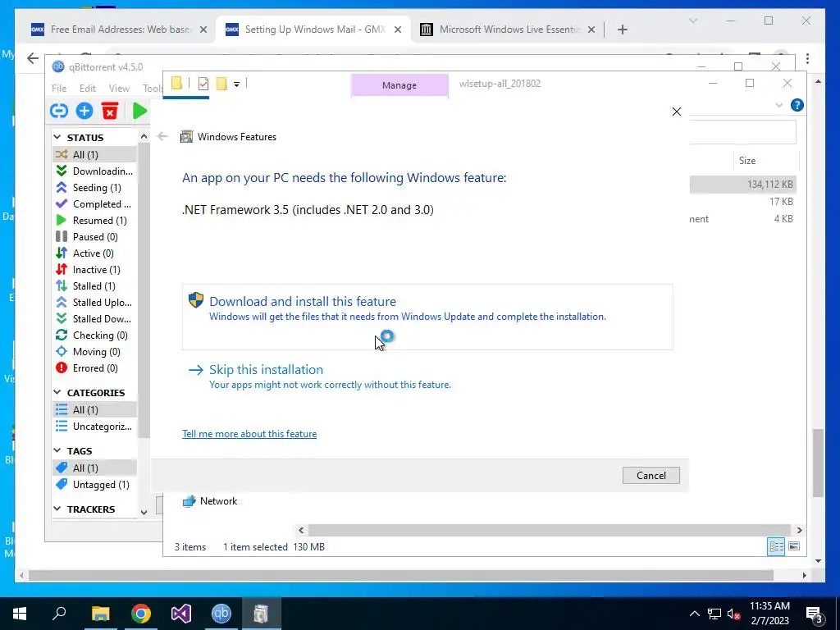Select the Stalled Downloading status filter
Screen dimensions: 840x630
click(x=95, y=319)
